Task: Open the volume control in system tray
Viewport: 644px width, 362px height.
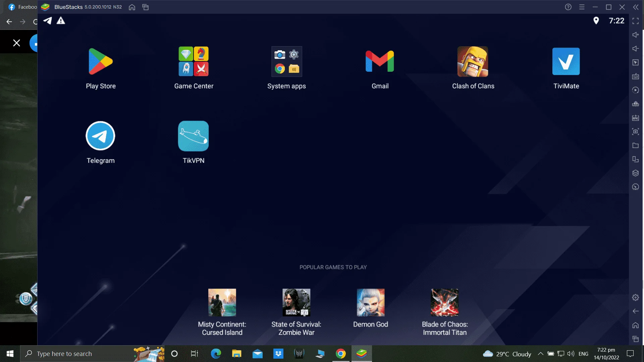Action: point(571,354)
